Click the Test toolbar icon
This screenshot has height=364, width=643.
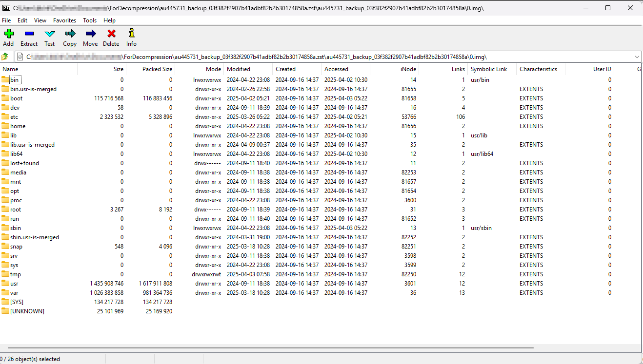pos(50,34)
